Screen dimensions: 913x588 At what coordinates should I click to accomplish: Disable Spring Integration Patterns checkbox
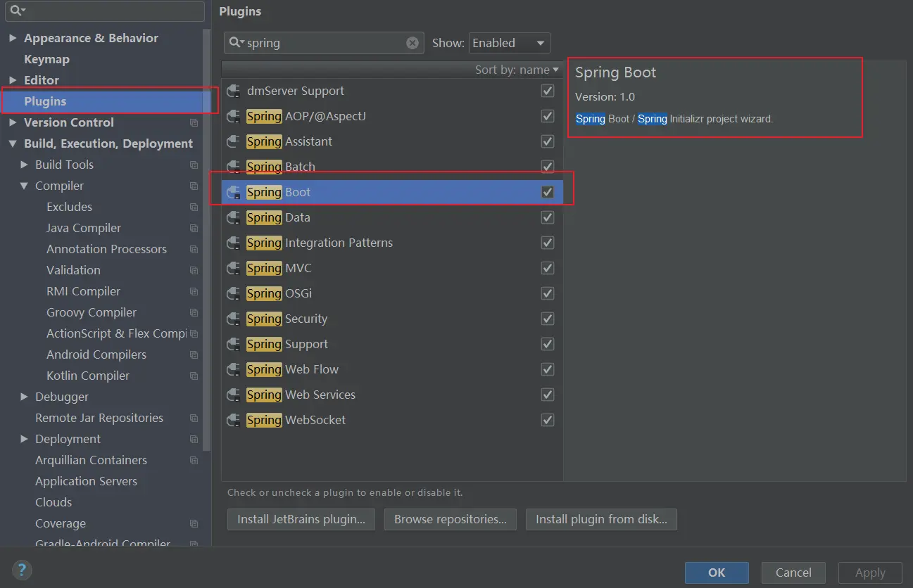pos(548,243)
